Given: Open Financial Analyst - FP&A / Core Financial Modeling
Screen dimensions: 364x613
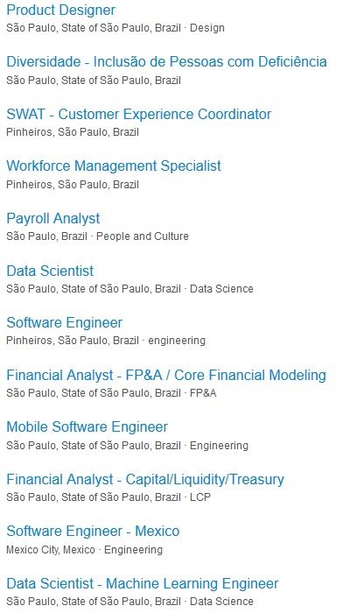Looking at the screenshot, I should (166, 375).
